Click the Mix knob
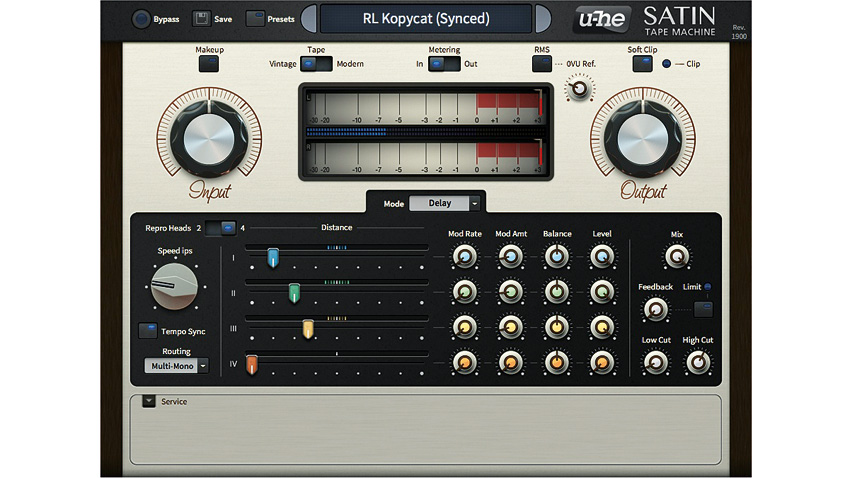The image size is (850, 478). (x=677, y=256)
